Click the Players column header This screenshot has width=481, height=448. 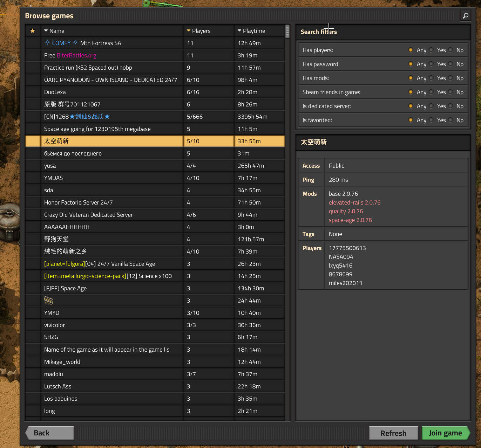tap(202, 30)
